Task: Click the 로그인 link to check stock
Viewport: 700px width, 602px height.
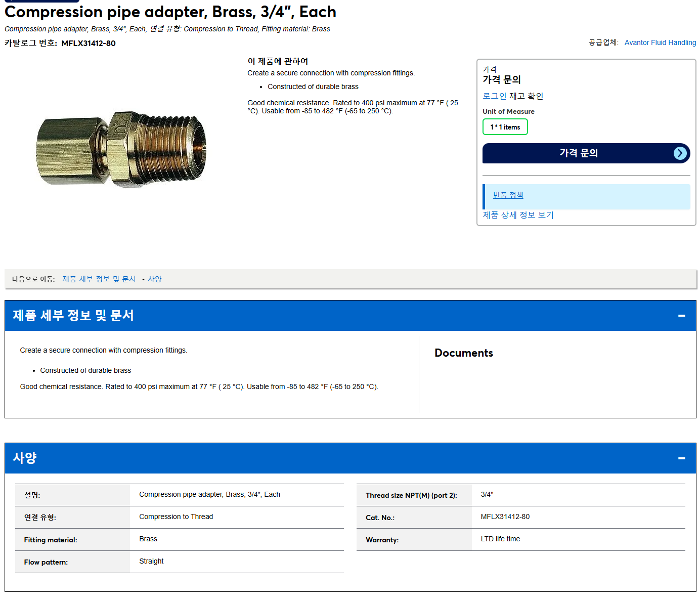Action: [494, 96]
